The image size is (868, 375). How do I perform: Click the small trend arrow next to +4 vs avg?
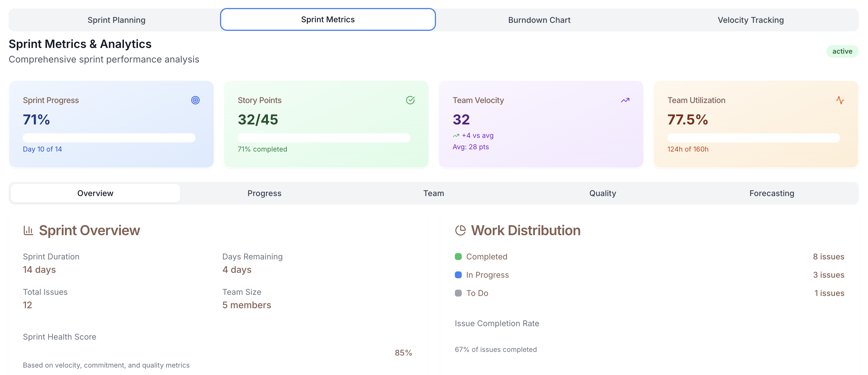[x=456, y=136]
